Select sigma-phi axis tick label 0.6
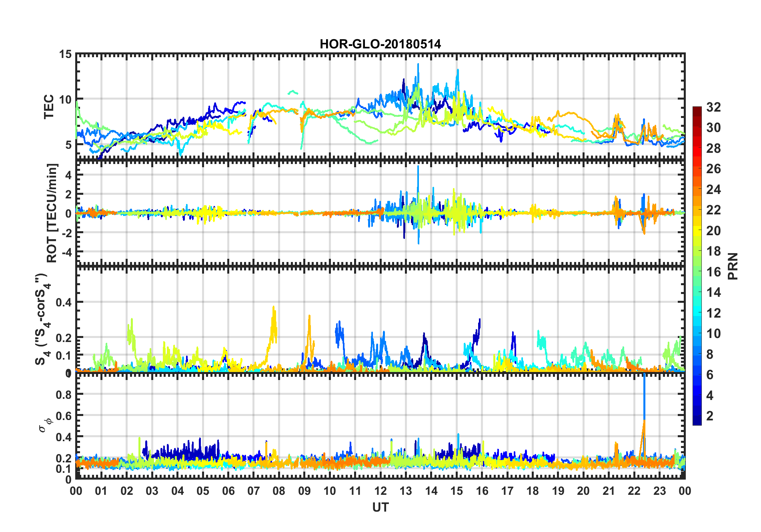The image size is (761, 532). [64, 416]
